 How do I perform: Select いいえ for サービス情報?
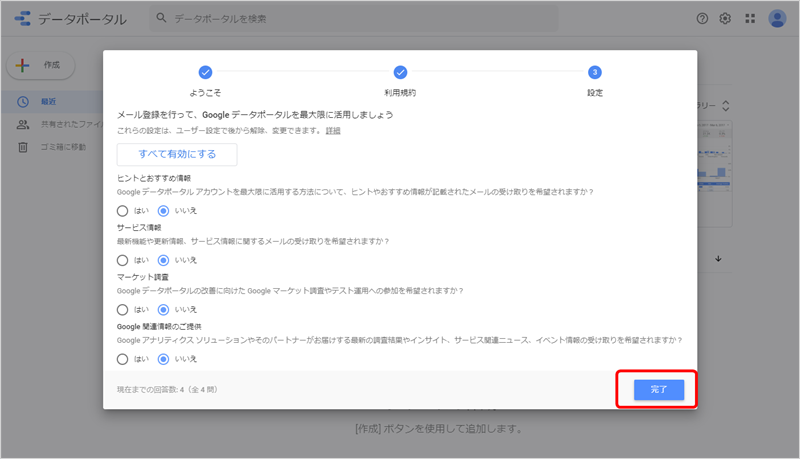tap(163, 260)
